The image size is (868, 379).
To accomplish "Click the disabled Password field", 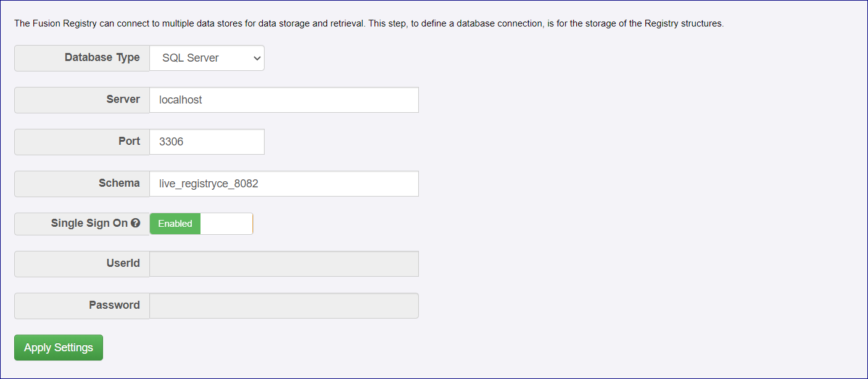I will (x=284, y=306).
